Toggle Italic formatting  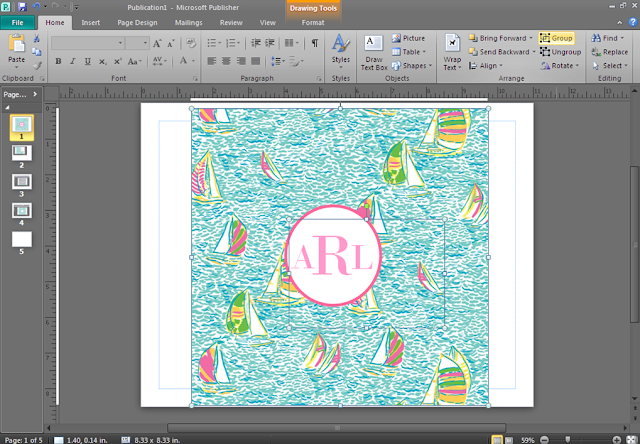(x=73, y=61)
